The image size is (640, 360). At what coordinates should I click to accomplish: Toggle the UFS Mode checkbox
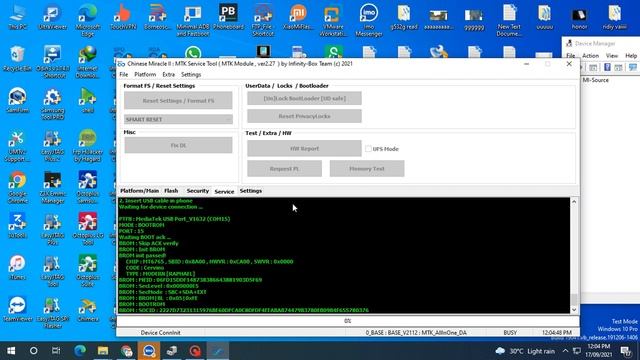click(x=368, y=149)
